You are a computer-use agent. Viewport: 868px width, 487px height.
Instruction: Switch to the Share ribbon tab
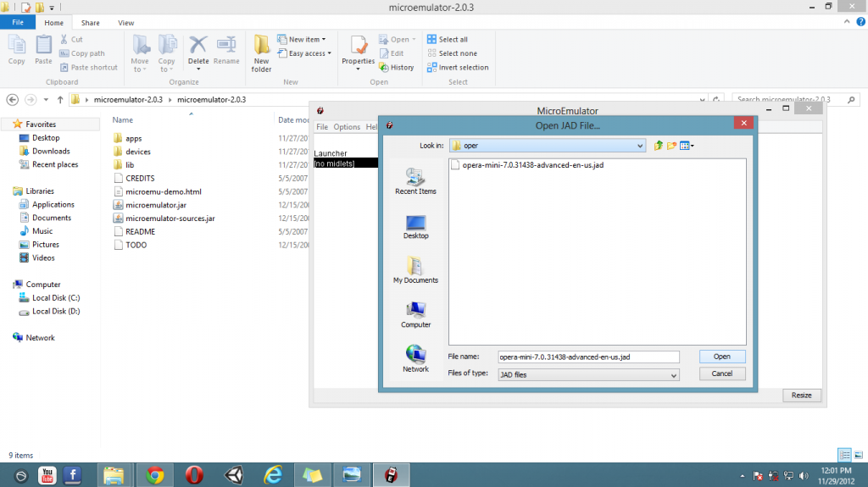click(91, 23)
